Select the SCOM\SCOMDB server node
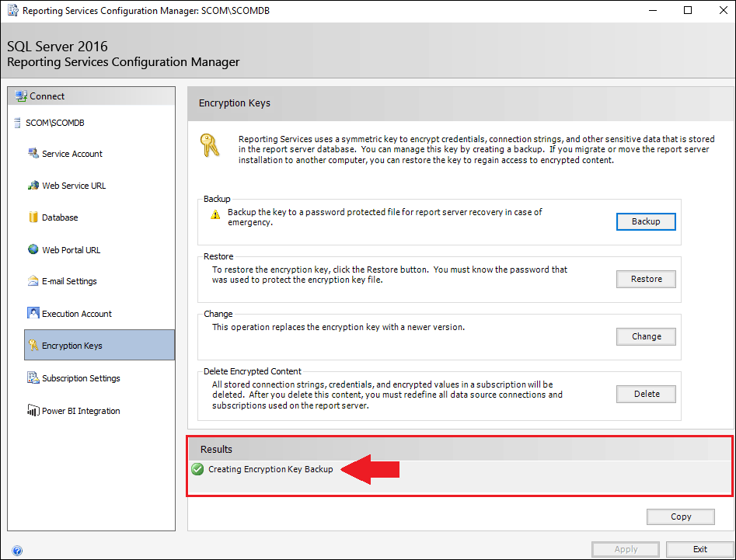 click(55, 123)
